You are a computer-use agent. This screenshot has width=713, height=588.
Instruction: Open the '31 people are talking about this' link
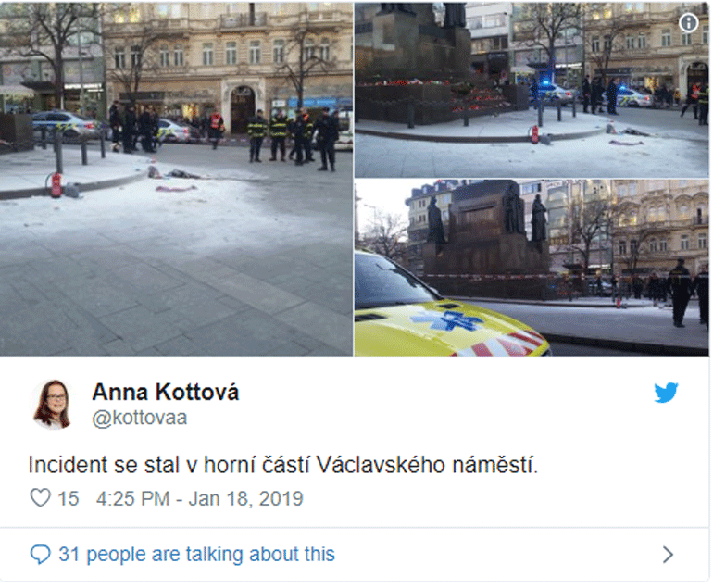tap(196, 555)
